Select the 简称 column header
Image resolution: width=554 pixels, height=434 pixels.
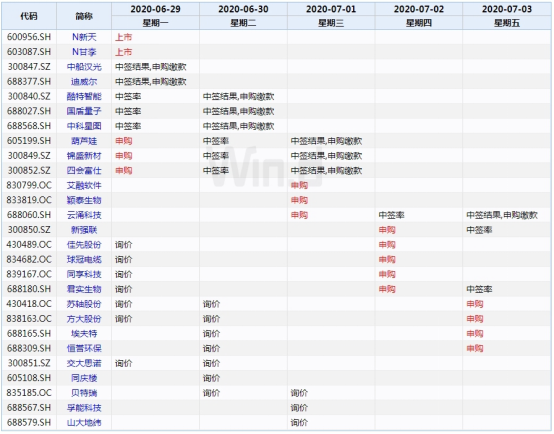(84, 16)
